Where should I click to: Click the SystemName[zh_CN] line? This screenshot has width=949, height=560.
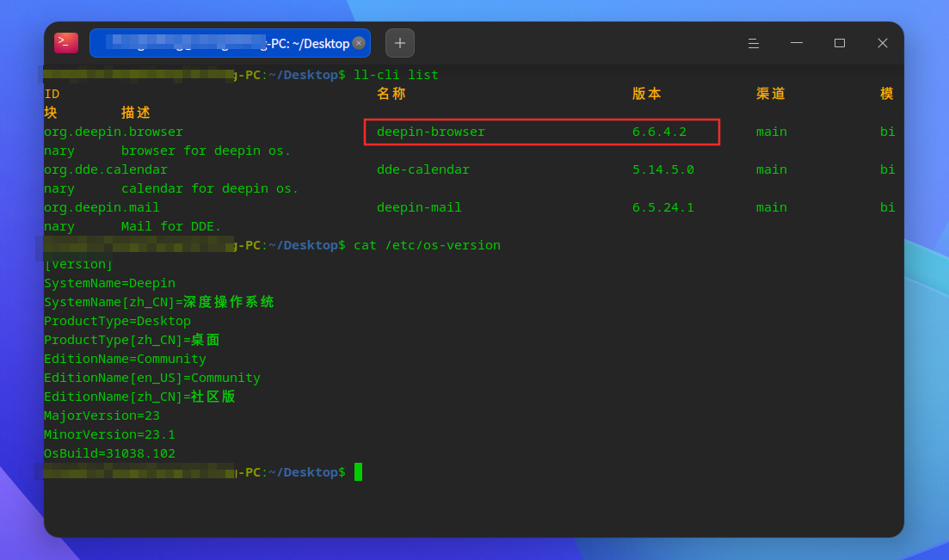159,302
